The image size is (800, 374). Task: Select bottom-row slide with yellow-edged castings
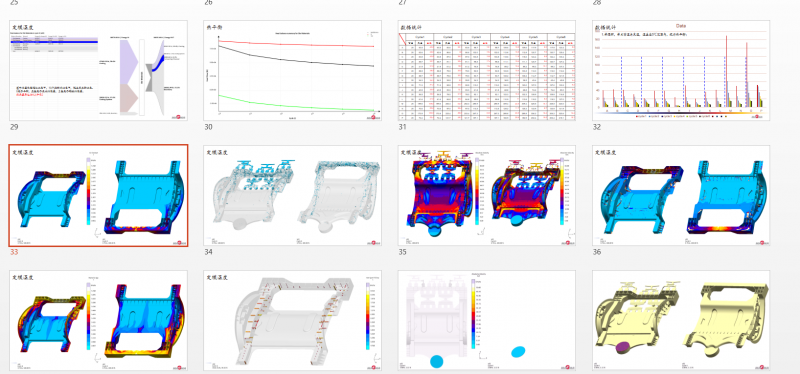(98, 320)
